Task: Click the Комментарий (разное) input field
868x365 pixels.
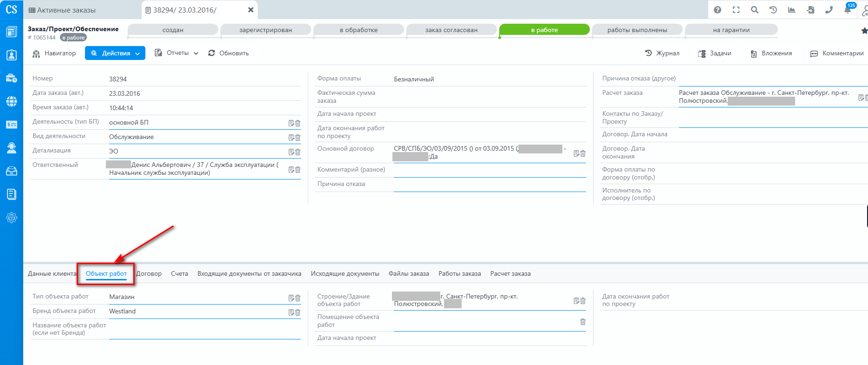Action: point(489,171)
